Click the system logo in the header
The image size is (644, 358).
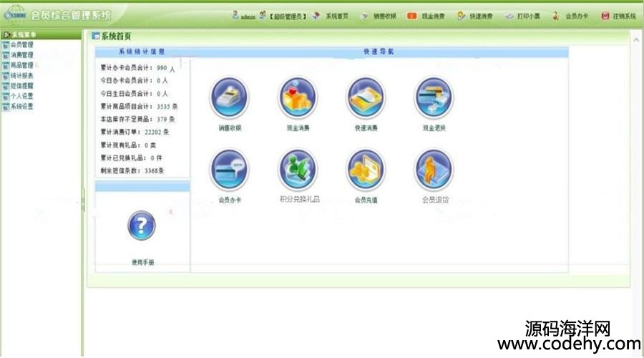pyautogui.click(x=15, y=14)
